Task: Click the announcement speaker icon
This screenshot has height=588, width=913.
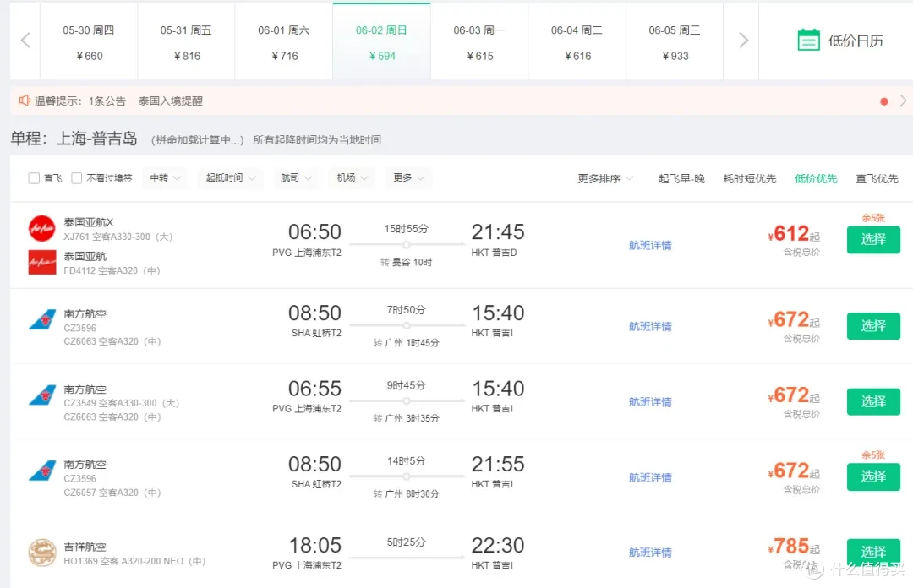Action: [25, 101]
